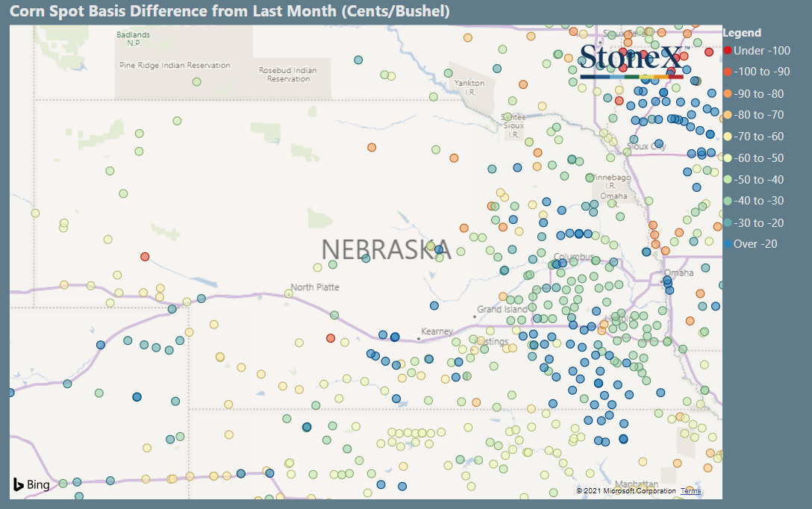This screenshot has width=812, height=509.
Task: Click the red data point left of NEBRASKA label
Action: click(145, 257)
